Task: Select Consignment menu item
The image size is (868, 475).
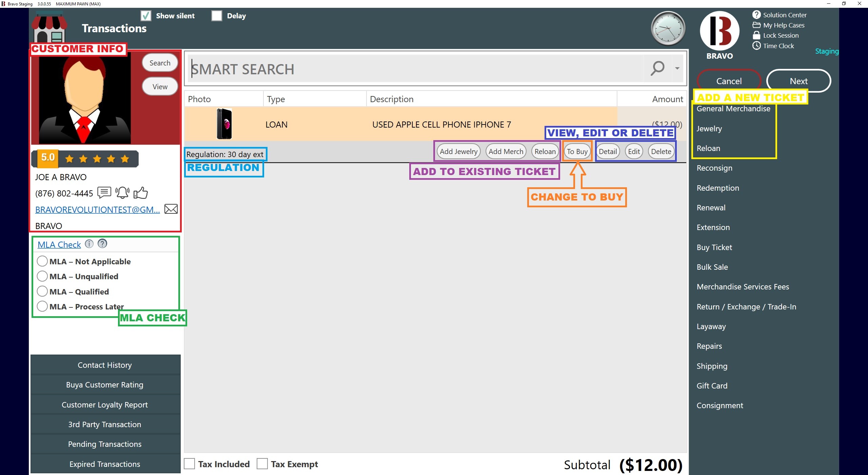Action: [719, 405]
